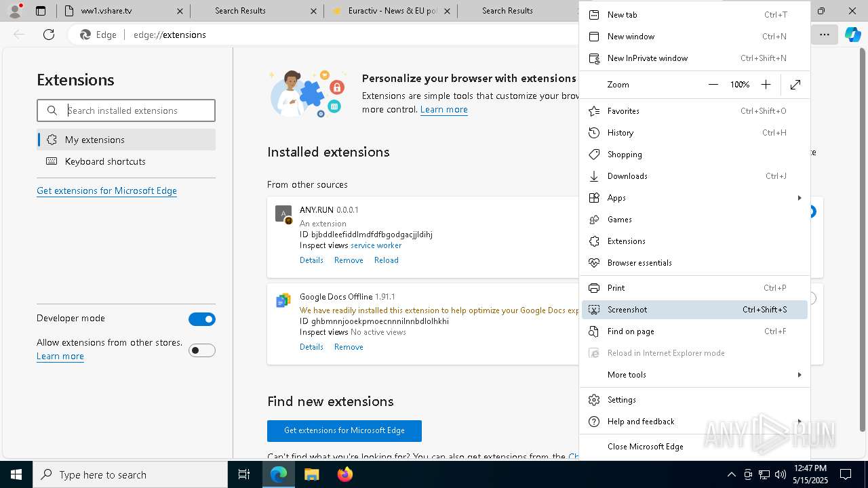
Task: Click the Google Docs Offline extension icon
Action: point(283,301)
